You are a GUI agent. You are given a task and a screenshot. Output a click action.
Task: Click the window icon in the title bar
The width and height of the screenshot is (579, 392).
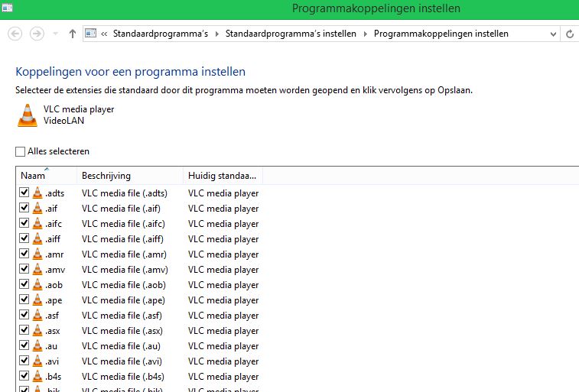(7, 8)
